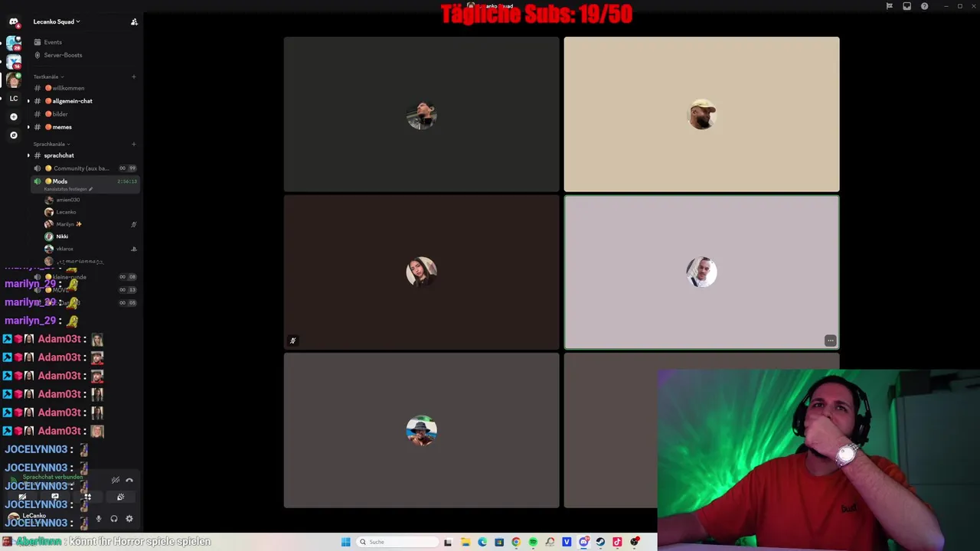Click the top-left video tile with the dark avatar
The image size is (980, 551).
[x=421, y=114]
